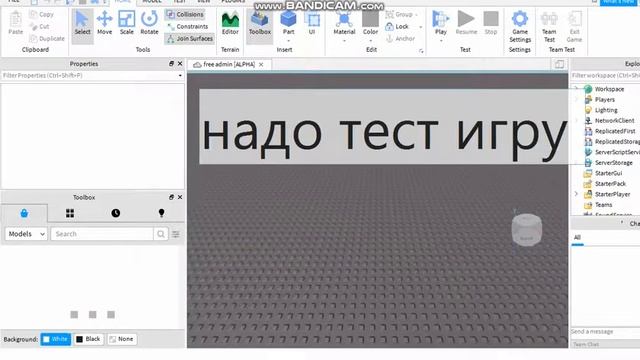Image resolution: width=640 pixels, height=360 pixels.
Task: Click the Toolbox search field
Action: (102, 234)
